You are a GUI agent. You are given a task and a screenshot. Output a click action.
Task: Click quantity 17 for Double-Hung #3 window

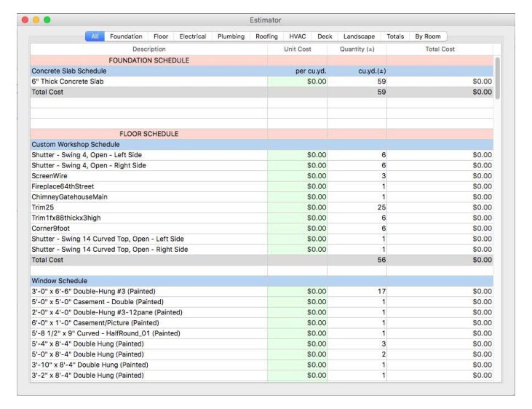click(x=381, y=291)
